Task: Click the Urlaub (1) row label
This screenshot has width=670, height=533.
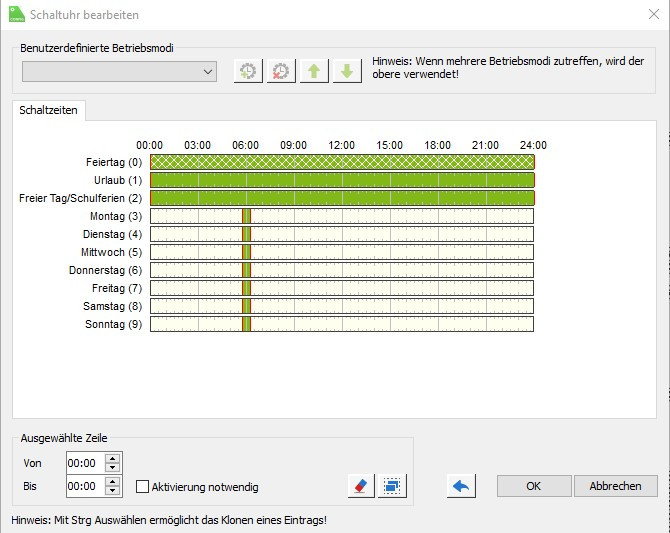Action: (x=118, y=180)
